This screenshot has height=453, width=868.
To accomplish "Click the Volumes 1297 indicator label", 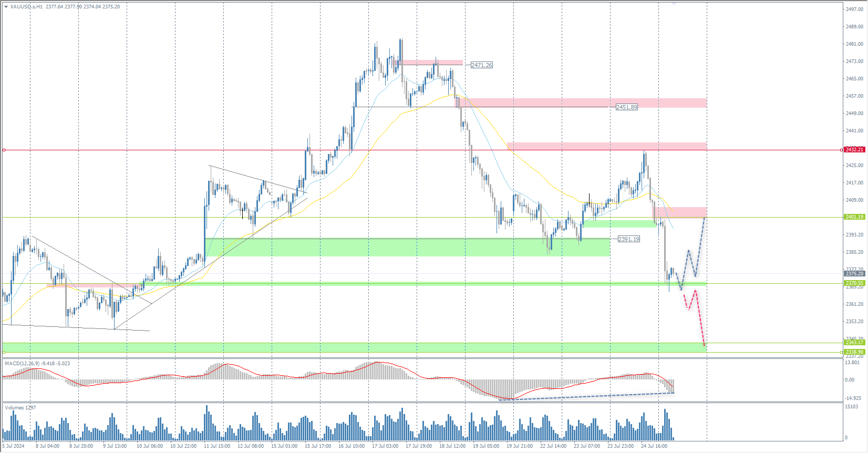I will pos(20,408).
